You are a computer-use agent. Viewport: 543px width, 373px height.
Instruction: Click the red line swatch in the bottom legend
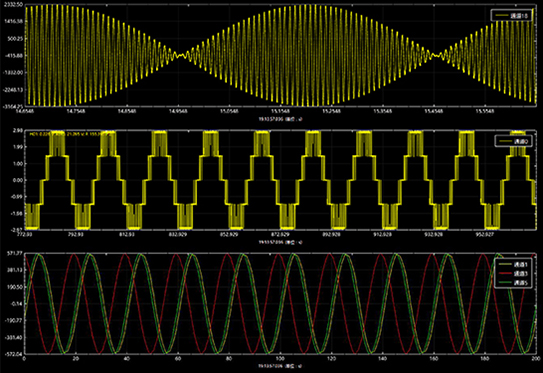(x=504, y=274)
